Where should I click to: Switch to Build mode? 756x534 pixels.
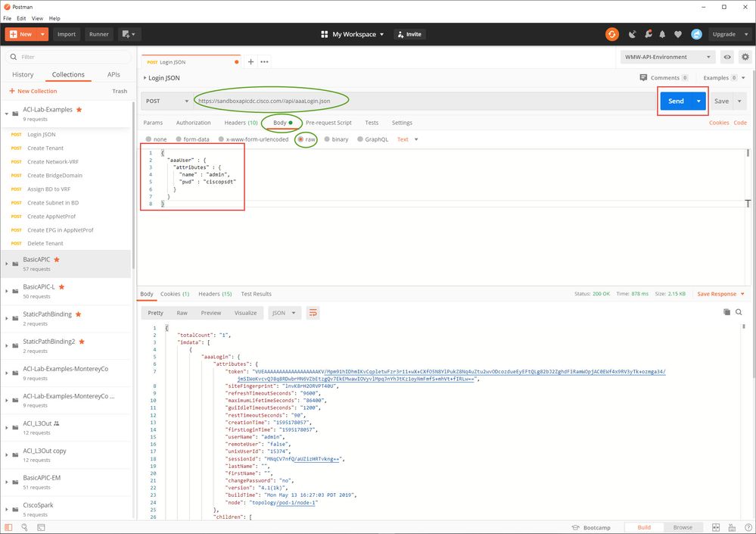pyautogui.click(x=644, y=528)
